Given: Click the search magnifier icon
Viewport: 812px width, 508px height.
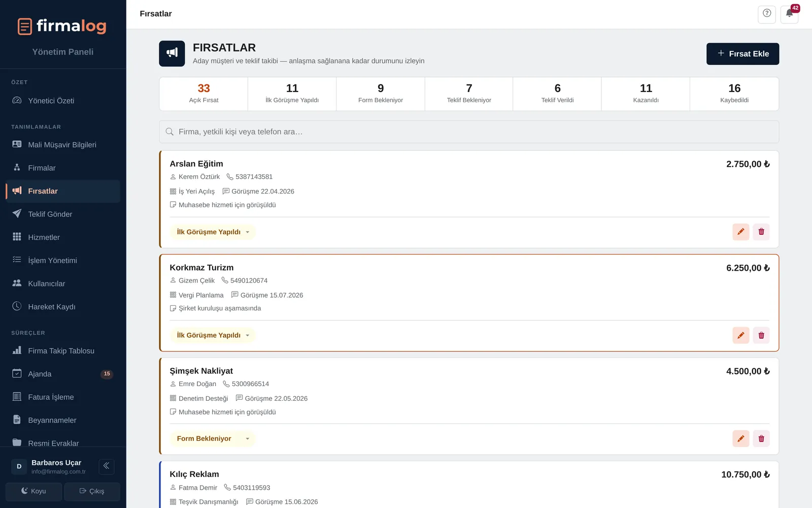Looking at the screenshot, I should coord(170,132).
